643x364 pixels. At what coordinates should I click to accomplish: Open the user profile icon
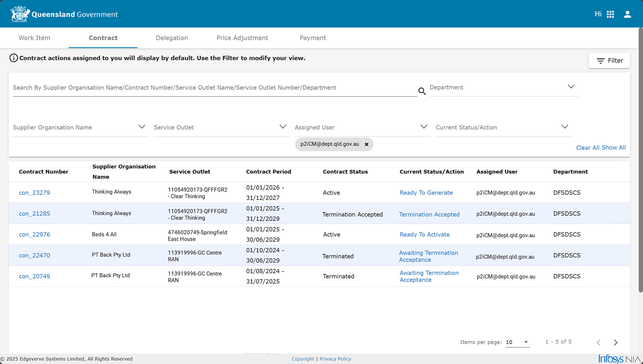(627, 15)
